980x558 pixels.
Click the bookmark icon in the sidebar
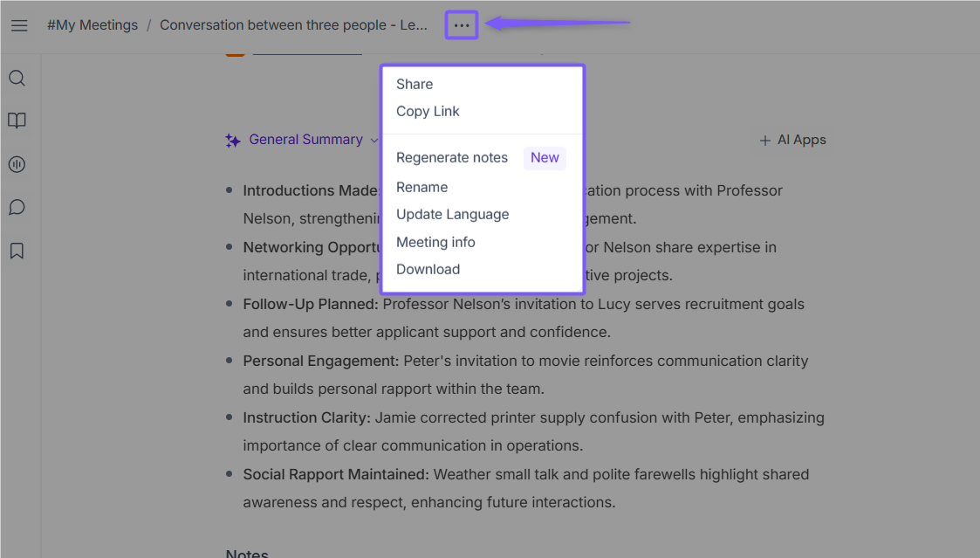click(x=17, y=251)
